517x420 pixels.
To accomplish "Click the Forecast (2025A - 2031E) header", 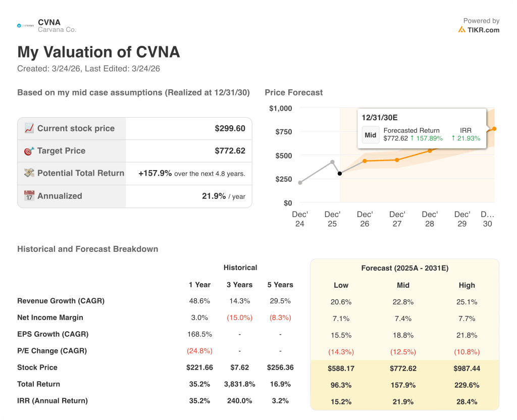I will pos(405,268).
